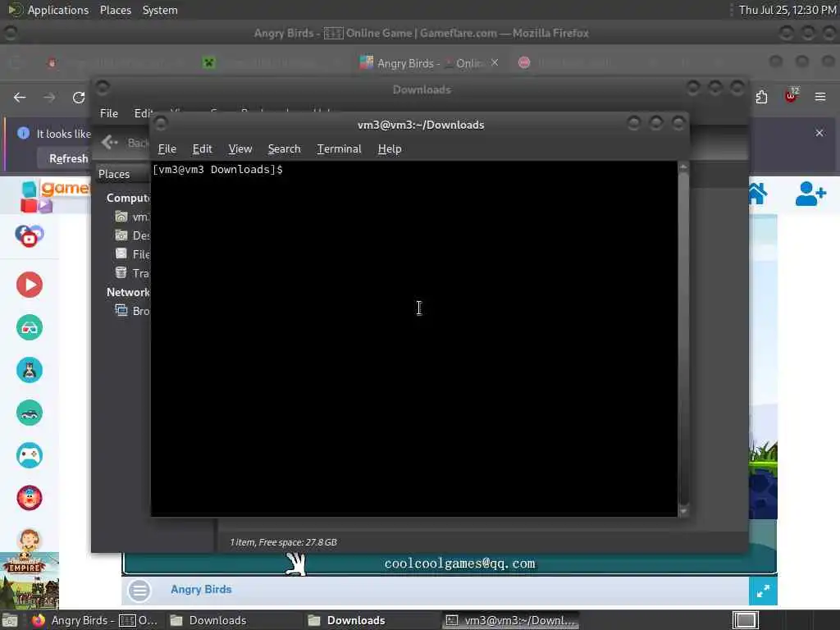The width and height of the screenshot is (840, 630).
Task: Click terminal vm3@vm3 taskbar button
Action: click(512, 620)
